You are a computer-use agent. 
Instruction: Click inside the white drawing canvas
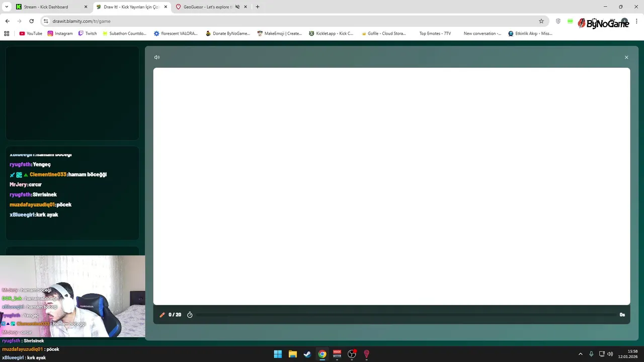pyautogui.click(x=391, y=186)
